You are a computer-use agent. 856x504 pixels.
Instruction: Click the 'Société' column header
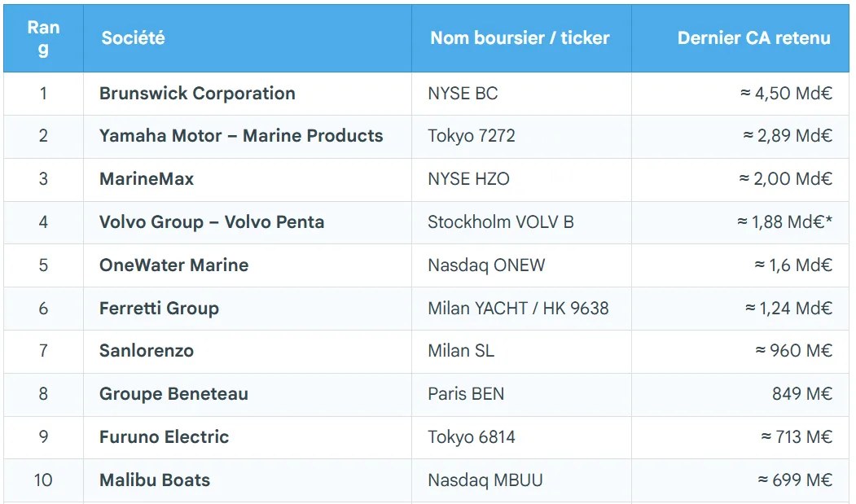click(248, 38)
